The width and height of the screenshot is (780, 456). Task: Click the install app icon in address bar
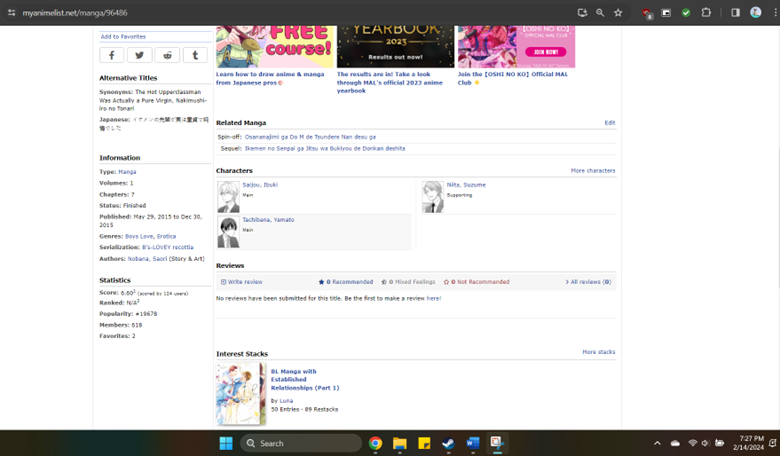582,13
